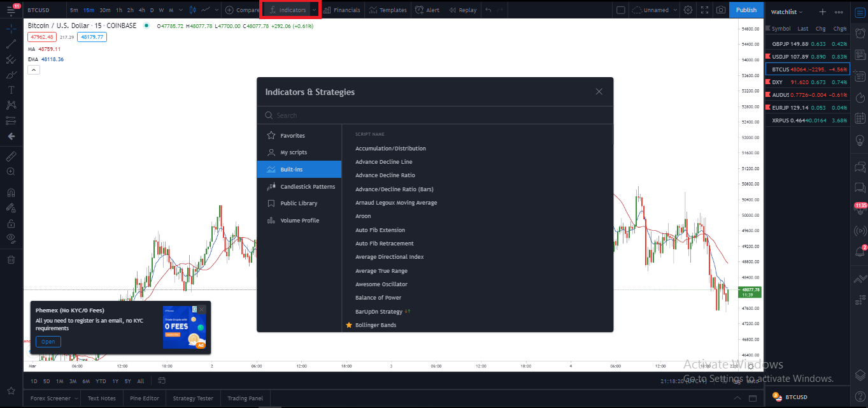868x408 pixels.
Task: Open the pitchfork tools
Action: (11, 59)
